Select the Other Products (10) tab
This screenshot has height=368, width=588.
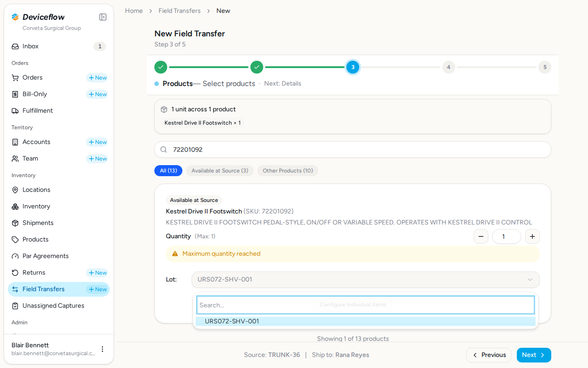[x=288, y=171]
